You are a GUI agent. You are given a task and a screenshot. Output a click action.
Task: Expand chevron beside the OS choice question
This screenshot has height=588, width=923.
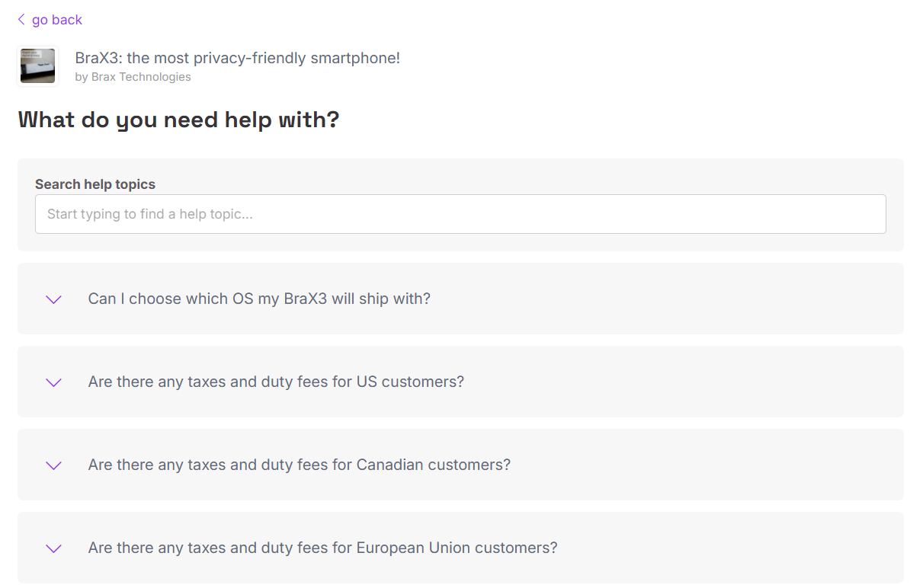[x=53, y=299]
